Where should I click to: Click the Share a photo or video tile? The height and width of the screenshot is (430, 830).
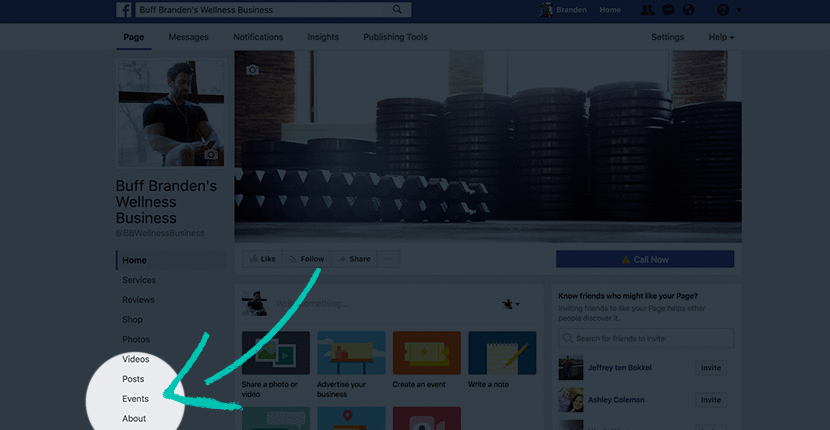click(x=276, y=365)
